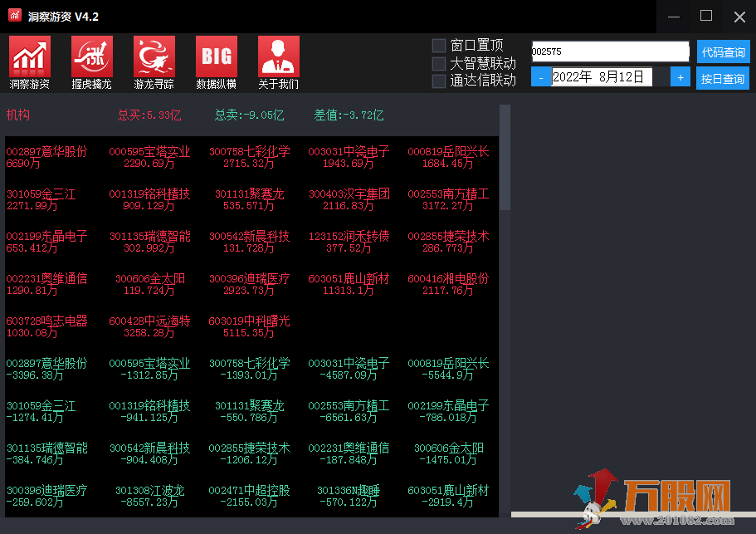Select red 300758七彩化学 2715.32万 entry
Screen dimensions: 756x534
click(249, 157)
